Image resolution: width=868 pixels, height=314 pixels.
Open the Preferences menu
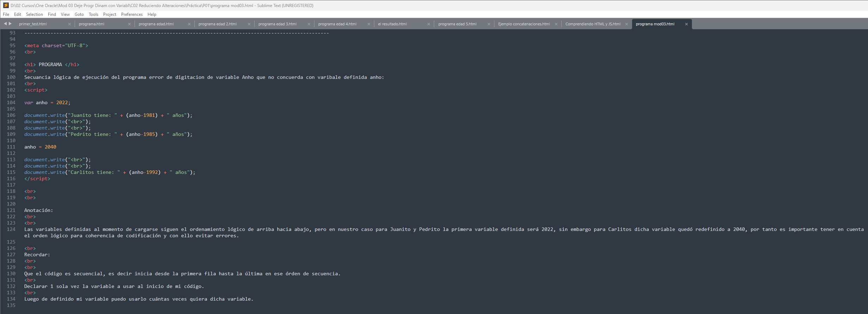132,14
